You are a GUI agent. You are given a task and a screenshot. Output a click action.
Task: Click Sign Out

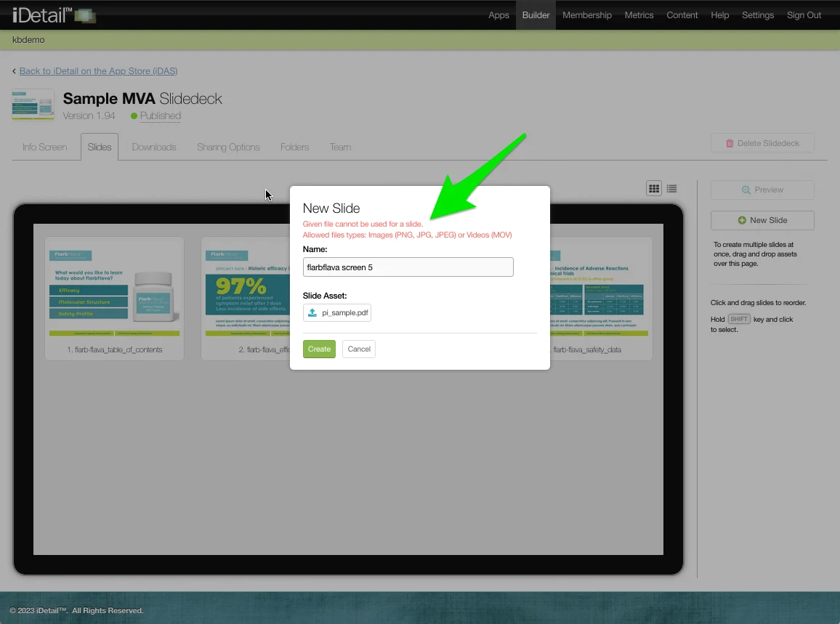click(804, 15)
